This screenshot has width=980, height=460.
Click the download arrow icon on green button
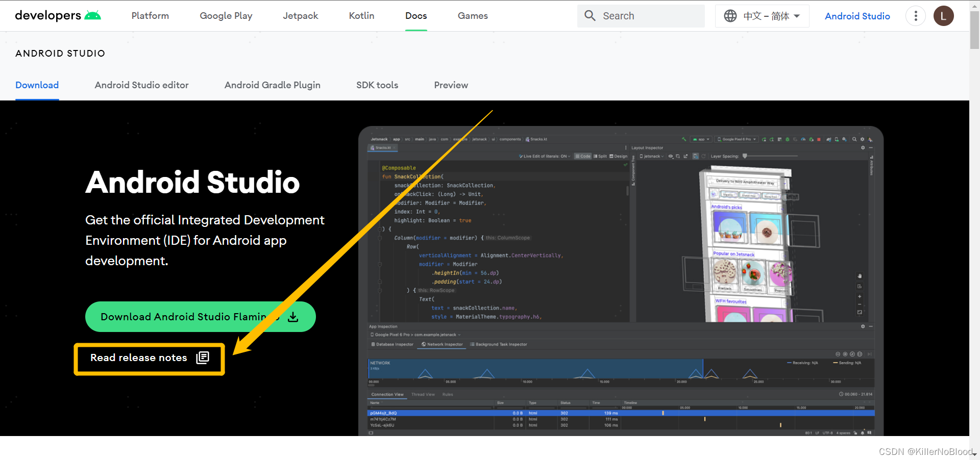293,317
